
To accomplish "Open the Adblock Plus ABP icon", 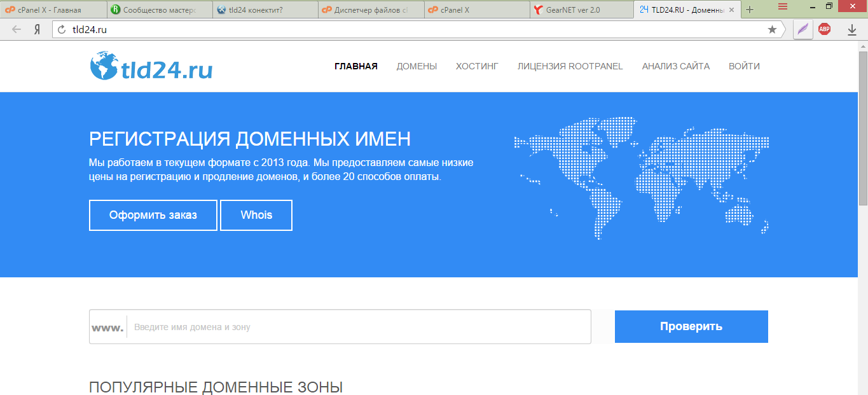I will (824, 29).
